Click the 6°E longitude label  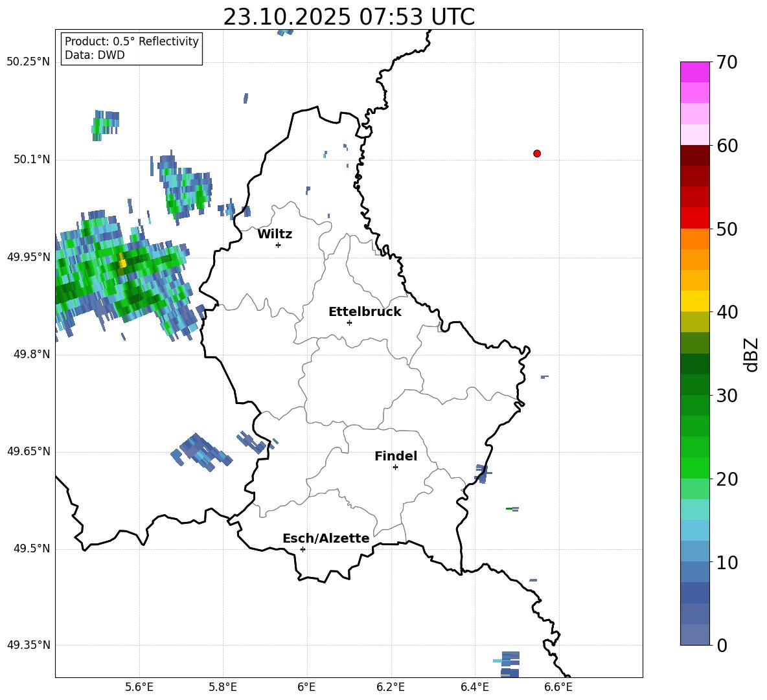[306, 687]
